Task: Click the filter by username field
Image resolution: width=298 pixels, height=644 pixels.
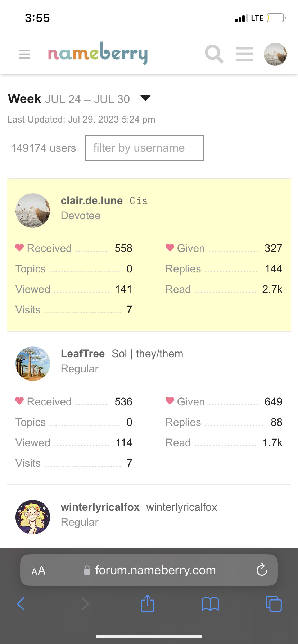Action: (x=145, y=148)
